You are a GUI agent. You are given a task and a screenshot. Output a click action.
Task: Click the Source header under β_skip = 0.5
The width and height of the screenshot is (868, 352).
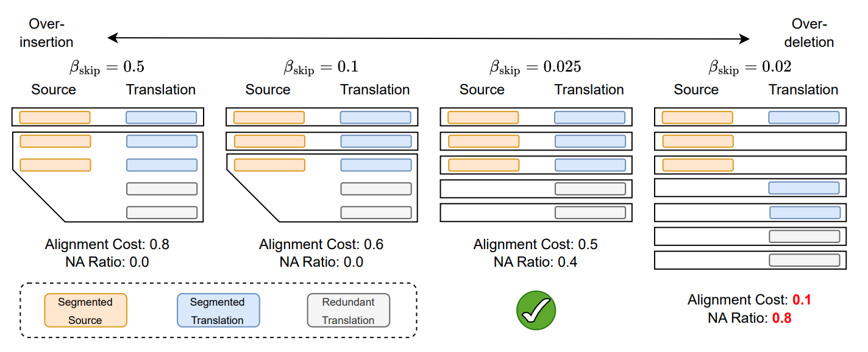(x=54, y=90)
